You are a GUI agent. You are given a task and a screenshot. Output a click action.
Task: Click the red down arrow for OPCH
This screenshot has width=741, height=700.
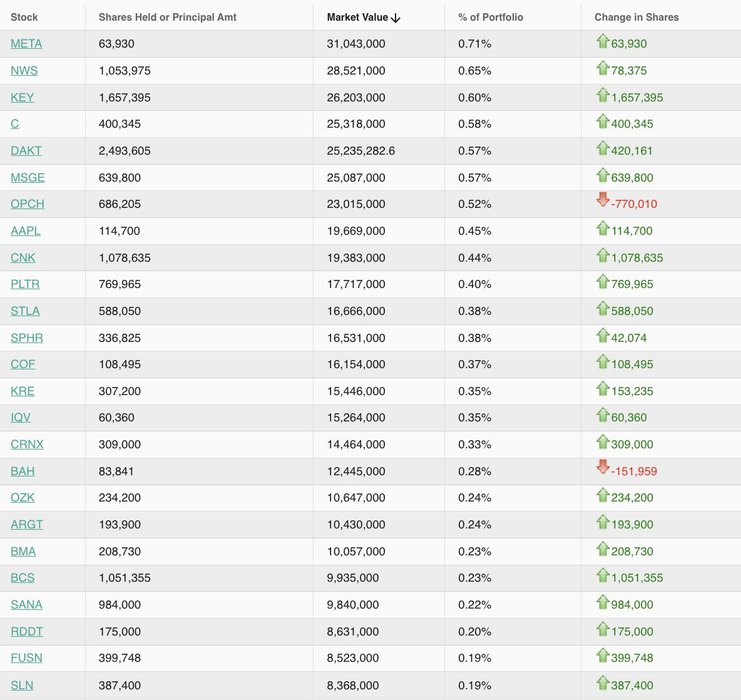(603, 199)
